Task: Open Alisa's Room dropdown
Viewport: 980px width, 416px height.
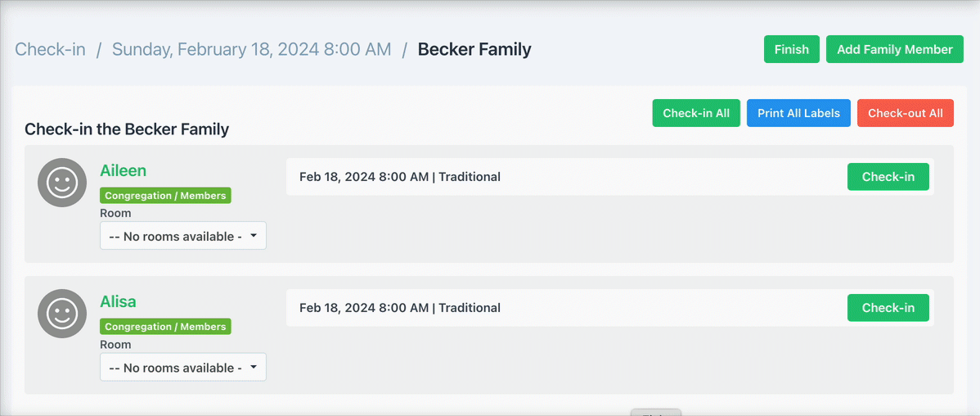Action: point(183,368)
